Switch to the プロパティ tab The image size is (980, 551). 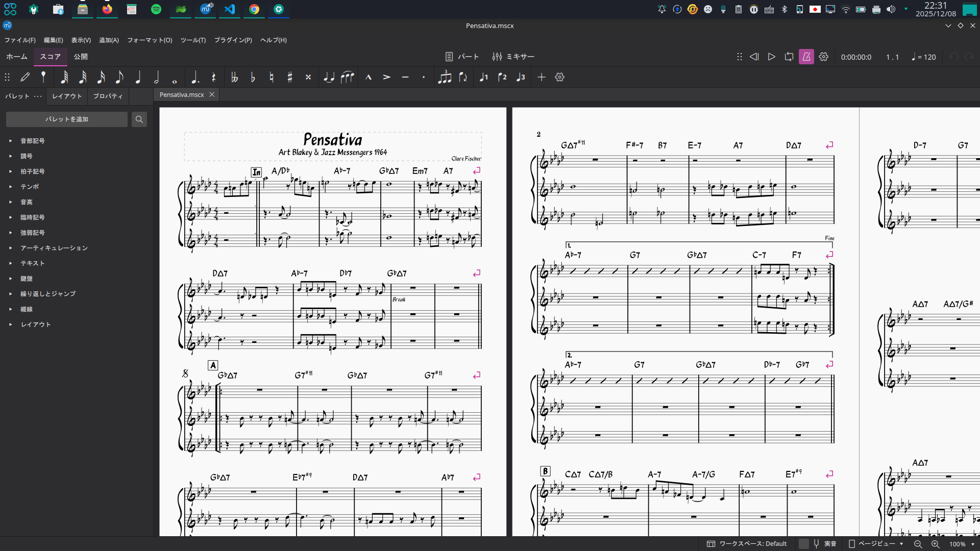tap(108, 96)
